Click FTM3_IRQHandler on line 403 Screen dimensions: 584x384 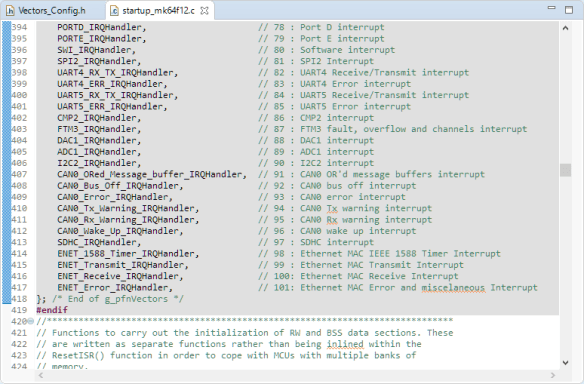pos(96,129)
